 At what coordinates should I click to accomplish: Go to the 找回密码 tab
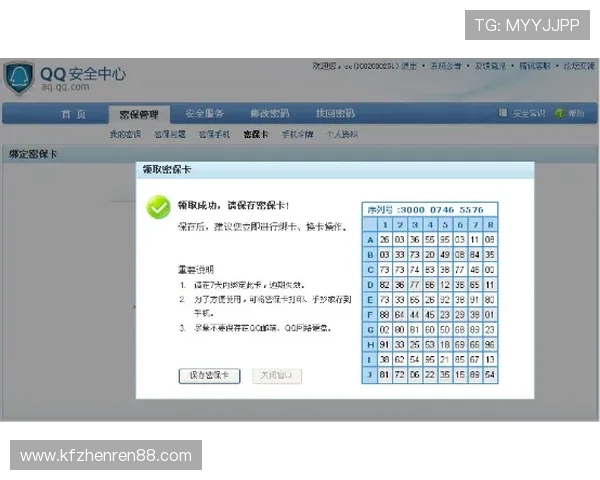point(335,113)
